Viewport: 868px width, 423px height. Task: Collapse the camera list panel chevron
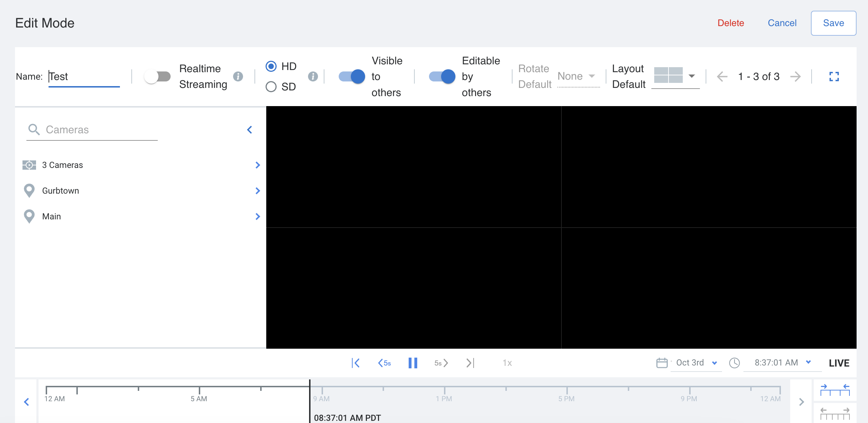pyautogui.click(x=250, y=130)
